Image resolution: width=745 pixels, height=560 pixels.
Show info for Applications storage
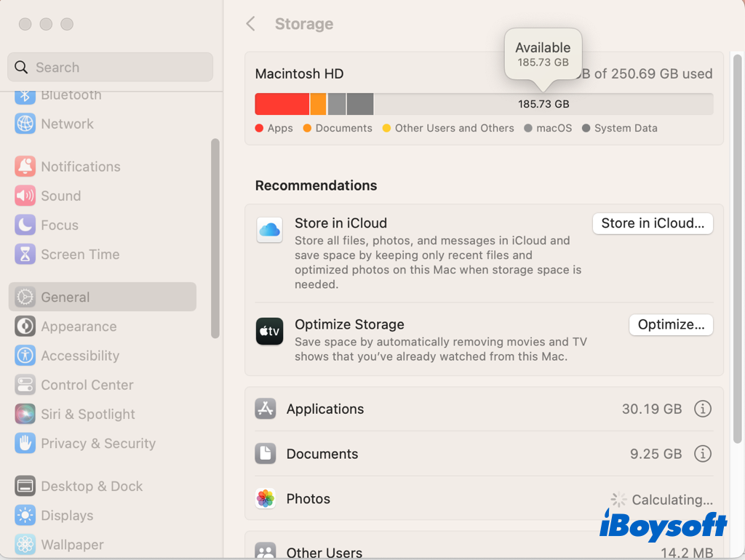702,409
